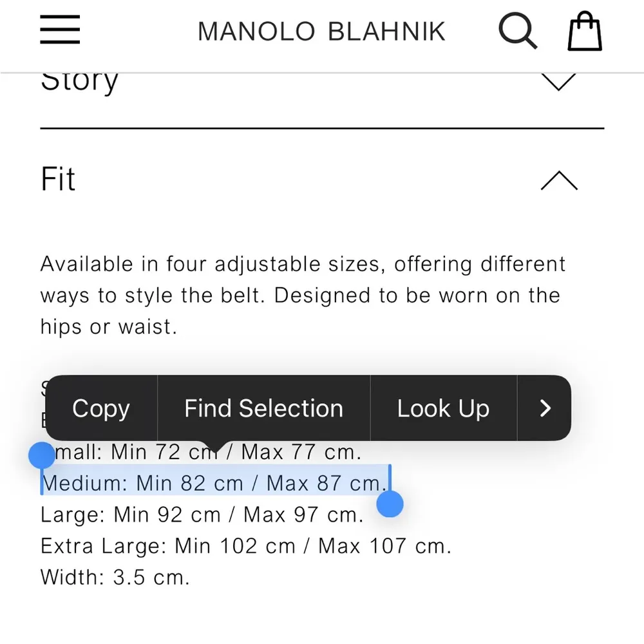The image size is (644, 644).
Task: Copy the selected text
Action: click(100, 408)
